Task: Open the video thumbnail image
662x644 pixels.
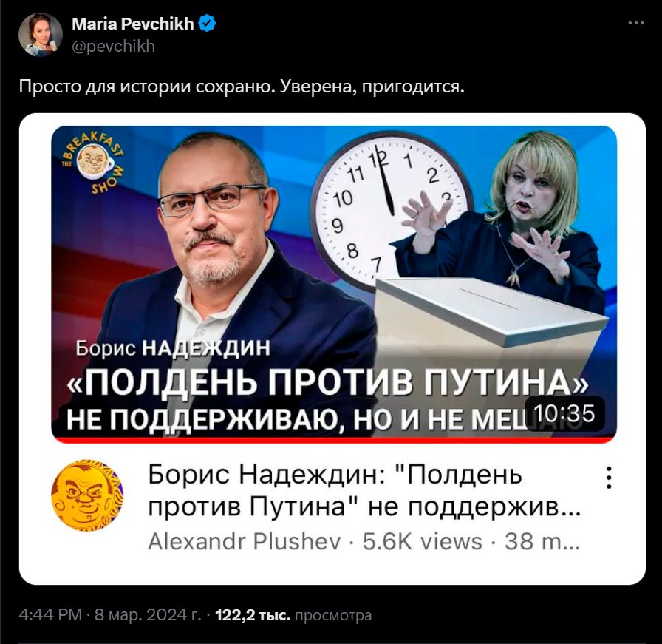Action: point(334,284)
